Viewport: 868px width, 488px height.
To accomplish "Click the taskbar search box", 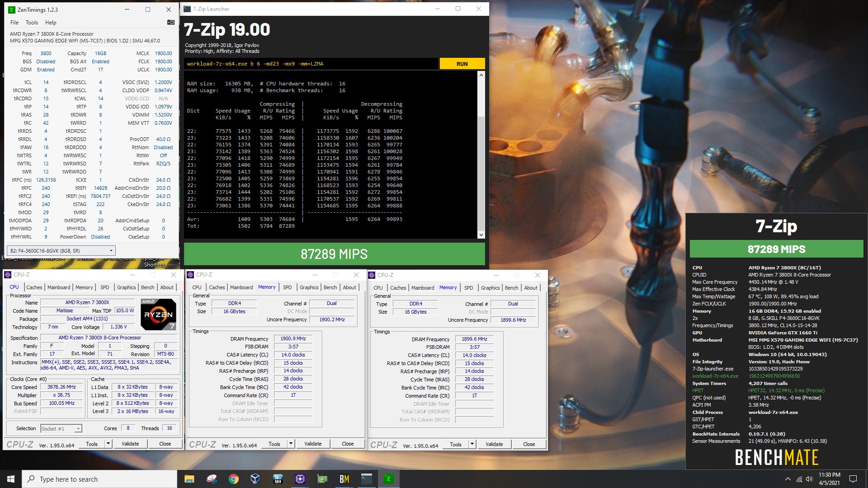I will [99, 479].
